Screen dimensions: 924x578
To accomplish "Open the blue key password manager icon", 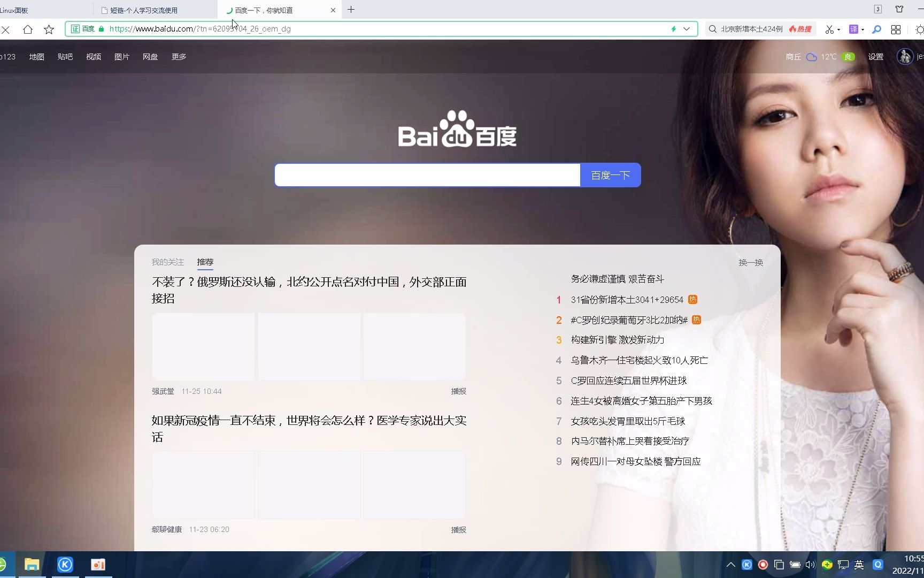I will (x=876, y=29).
